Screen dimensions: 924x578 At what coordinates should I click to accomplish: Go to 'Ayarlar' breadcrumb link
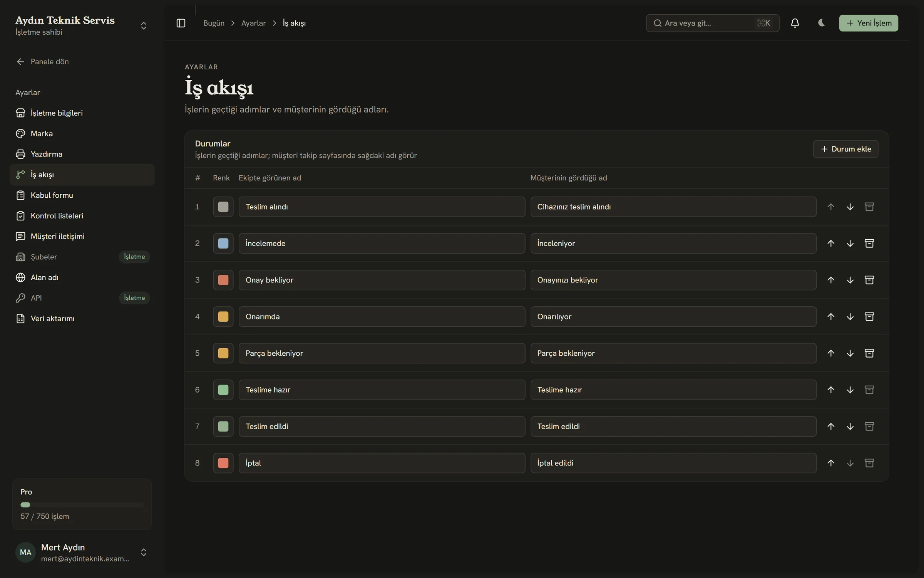(x=253, y=23)
